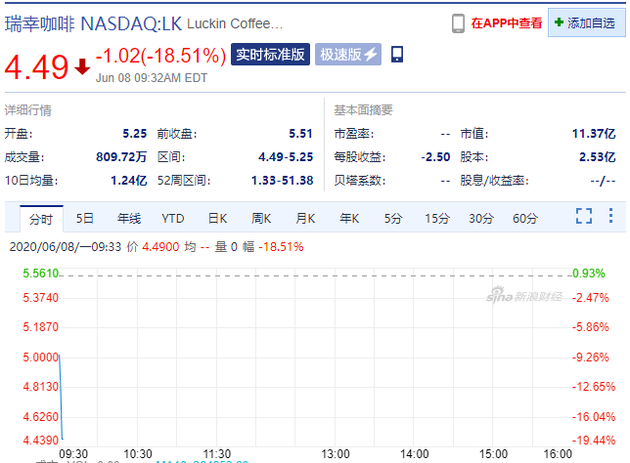Select the 月K tab
The width and height of the screenshot is (630, 463).
click(x=305, y=219)
